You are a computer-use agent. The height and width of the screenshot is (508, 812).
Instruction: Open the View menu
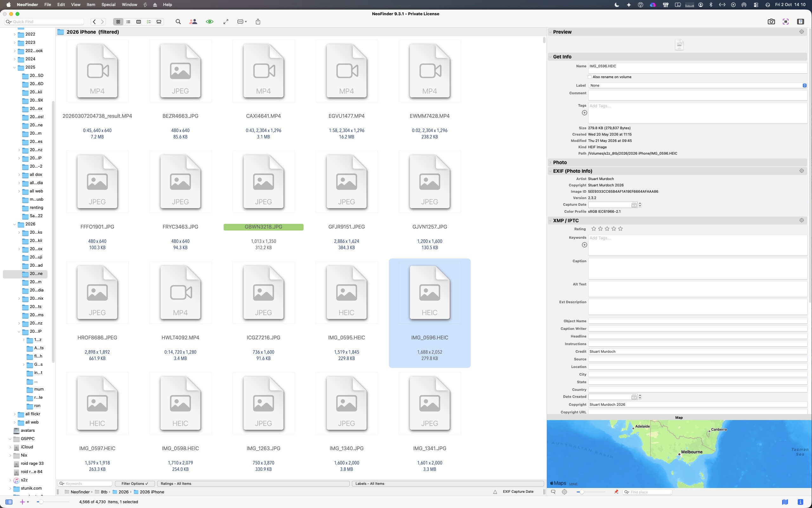pos(75,4)
